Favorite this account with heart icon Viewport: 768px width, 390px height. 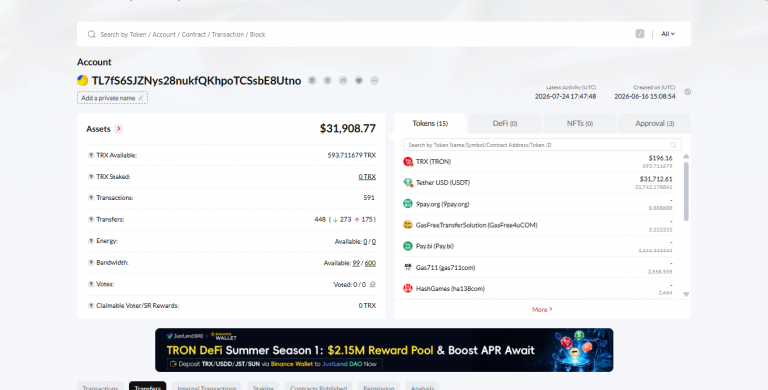[359, 80]
